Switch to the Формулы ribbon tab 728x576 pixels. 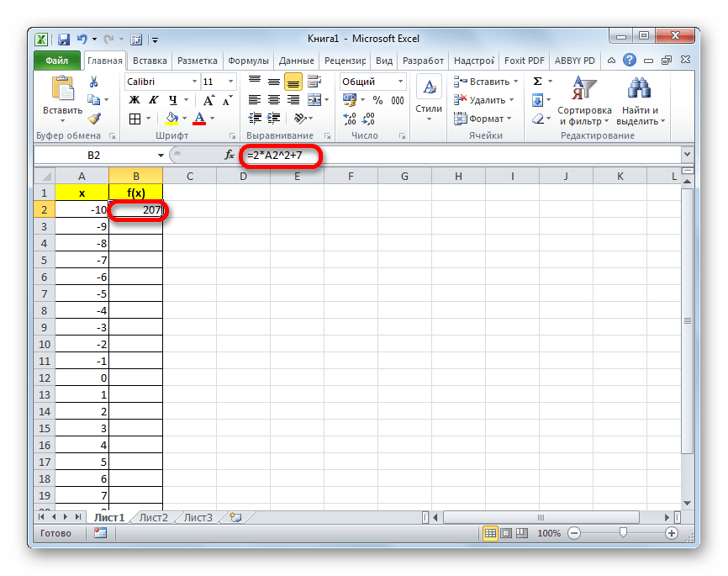(247, 61)
